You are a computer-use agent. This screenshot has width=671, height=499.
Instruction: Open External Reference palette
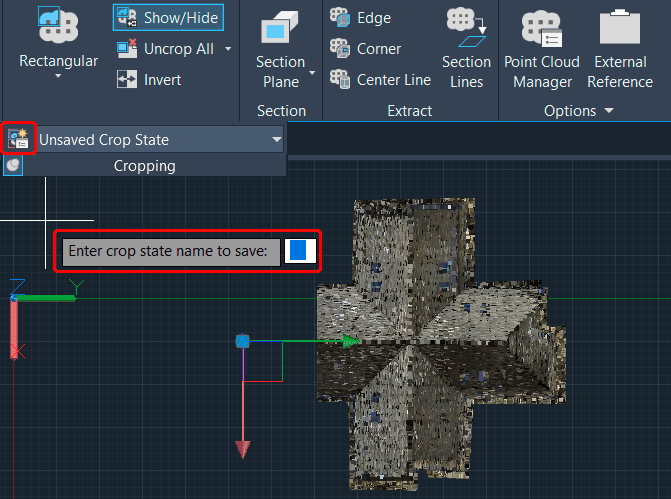tap(620, 48)
